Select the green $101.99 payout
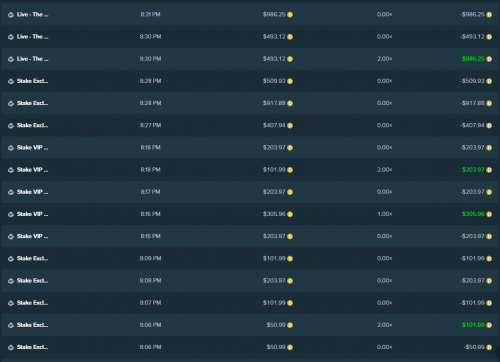The width and height of the screenshot is (500, 362). pos(473,325)
